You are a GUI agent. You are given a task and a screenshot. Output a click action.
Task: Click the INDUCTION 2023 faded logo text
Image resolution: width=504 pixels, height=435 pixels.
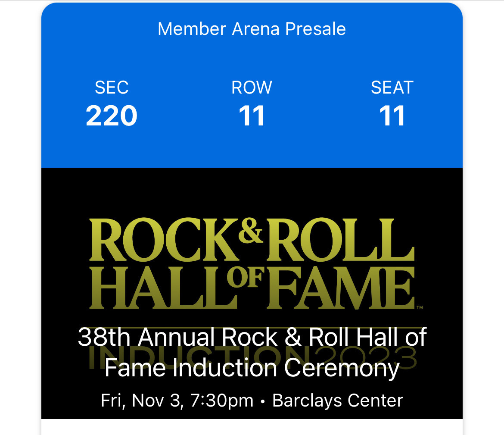[252, 357]
